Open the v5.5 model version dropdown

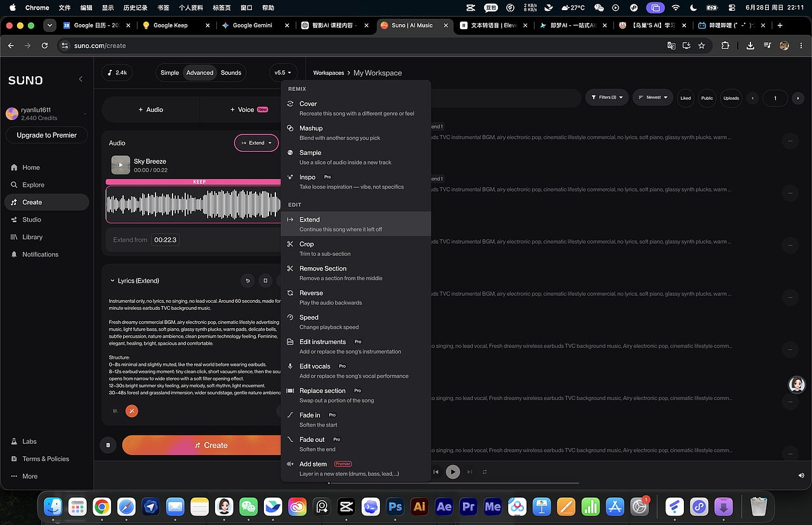[284, 72]
